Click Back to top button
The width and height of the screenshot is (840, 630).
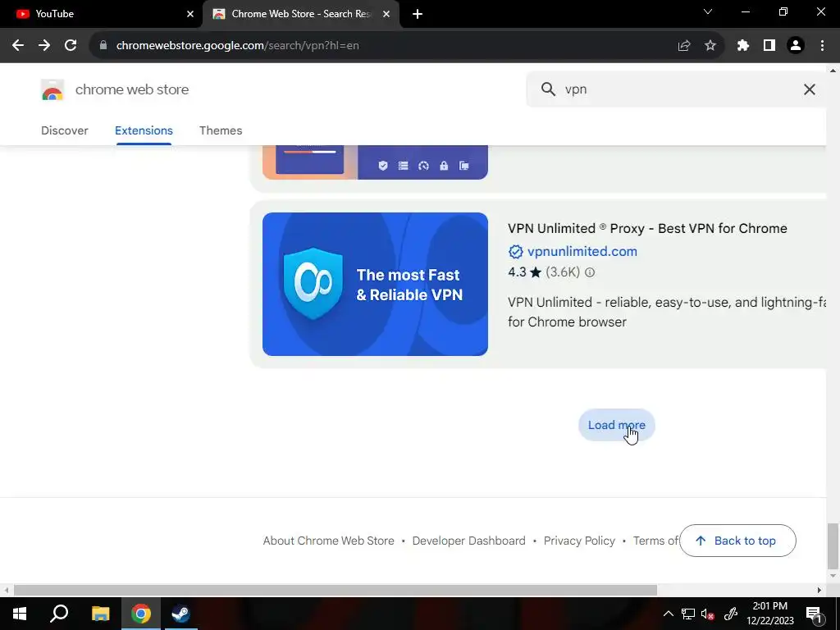point(737,541)
